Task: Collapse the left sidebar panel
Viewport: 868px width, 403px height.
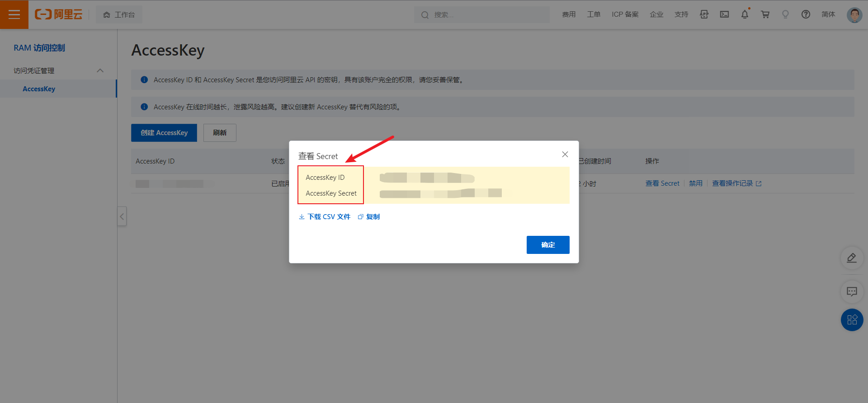Action: click(x=122, y=216)
